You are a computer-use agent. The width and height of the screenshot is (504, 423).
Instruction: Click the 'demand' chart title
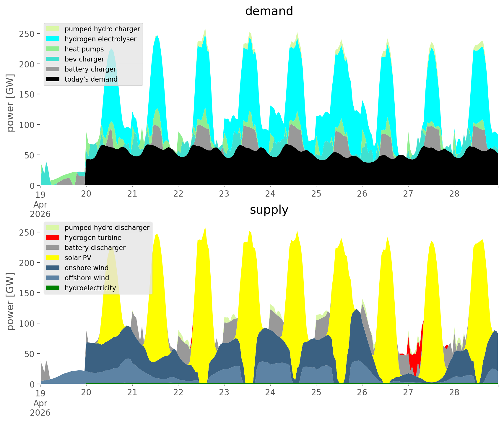(x=269, y=11)
